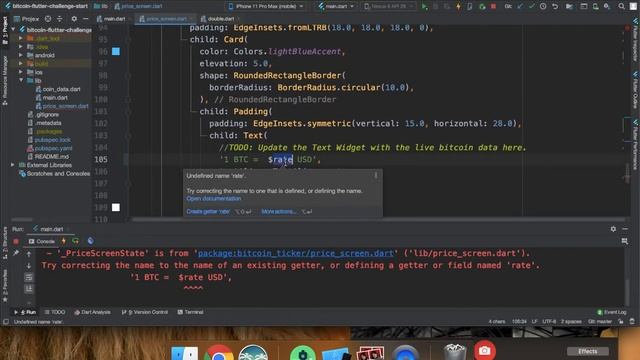Open the Nexus emulator selector dropdown
Screen dimensions: 640x360
pos(388,7)
